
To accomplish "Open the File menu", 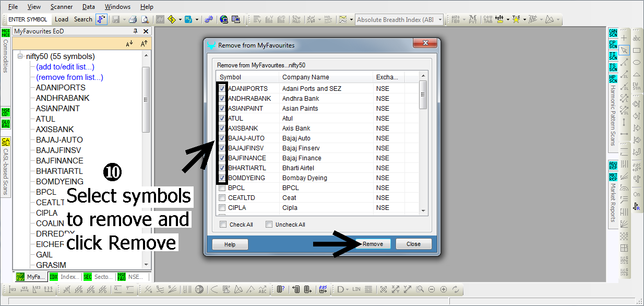I will click(x=13, y=7).
